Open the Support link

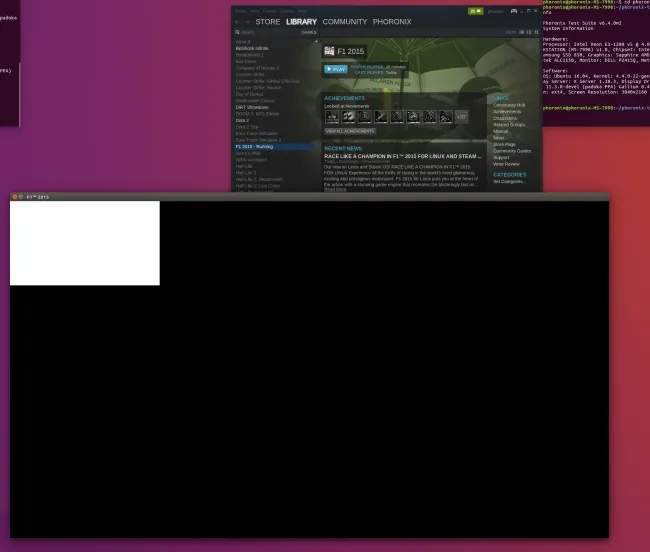coord(501,157)
